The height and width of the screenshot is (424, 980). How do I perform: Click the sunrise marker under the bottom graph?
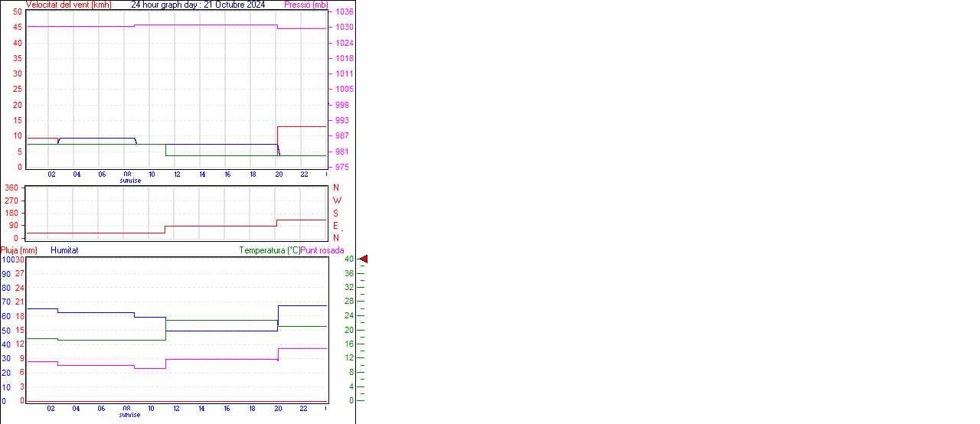[x=129, y=415]
